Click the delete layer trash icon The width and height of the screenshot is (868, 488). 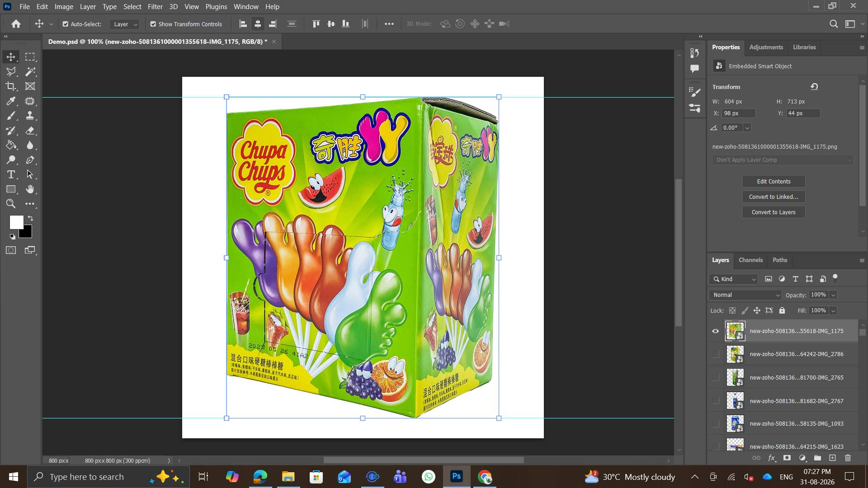(x=848, y=458)
